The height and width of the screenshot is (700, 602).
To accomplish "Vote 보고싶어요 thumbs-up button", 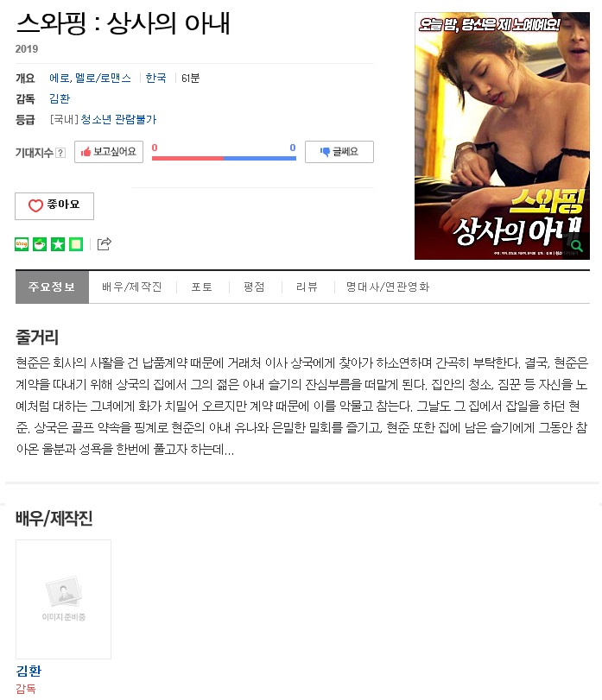I will click(109, 152).
